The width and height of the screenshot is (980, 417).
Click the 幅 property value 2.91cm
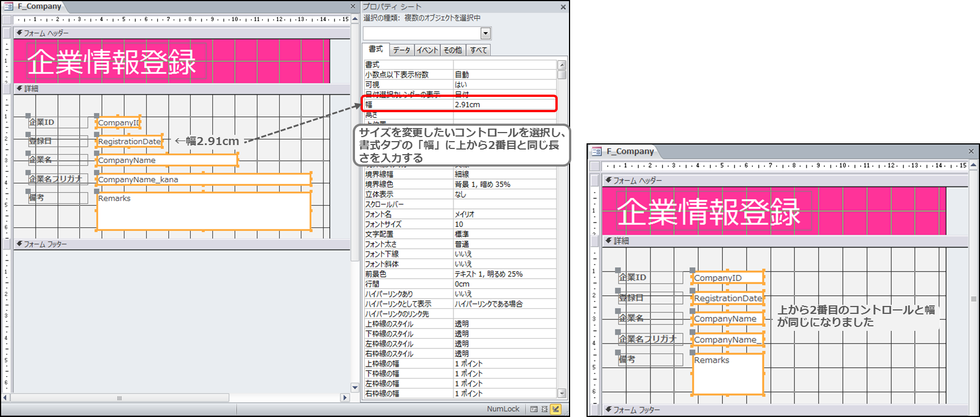point(504,104)
